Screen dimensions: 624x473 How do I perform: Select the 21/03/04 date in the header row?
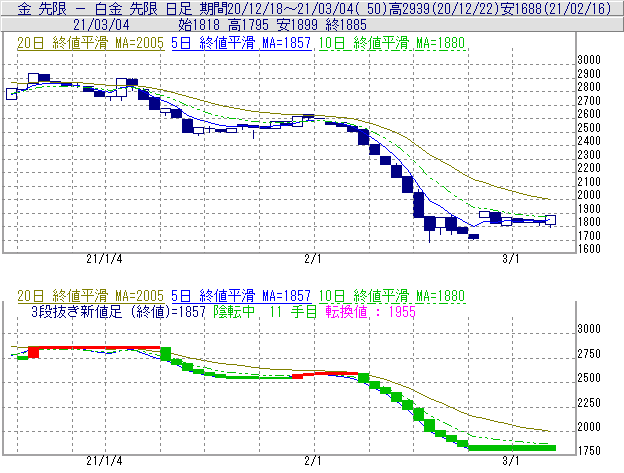tap(101, 25)
